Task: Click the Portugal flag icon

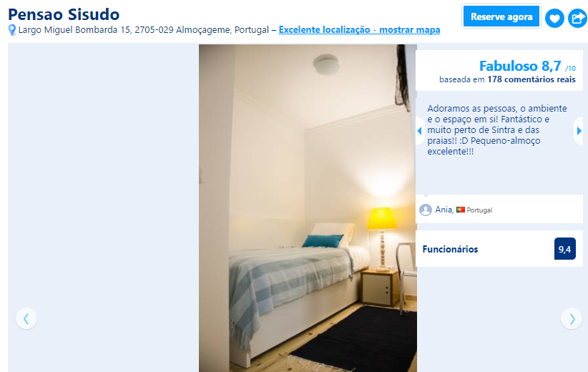Action: click(x=461, y=210)
